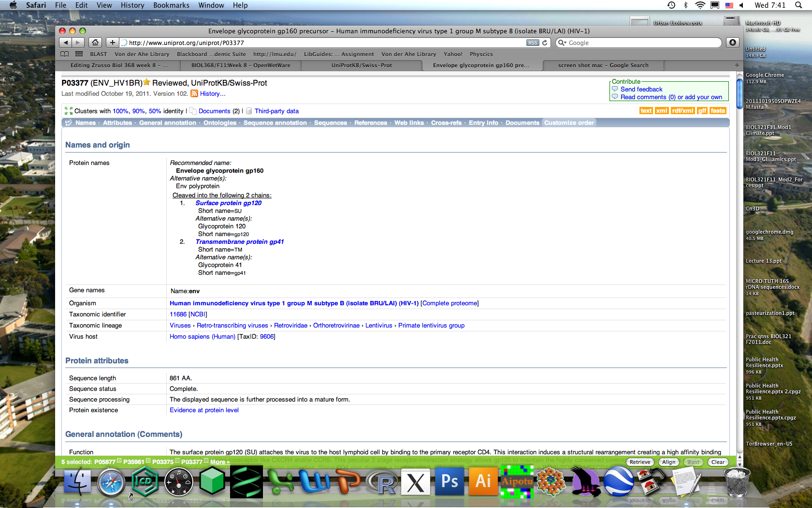
Task: Open Customize order options
Action: point(569,123)
